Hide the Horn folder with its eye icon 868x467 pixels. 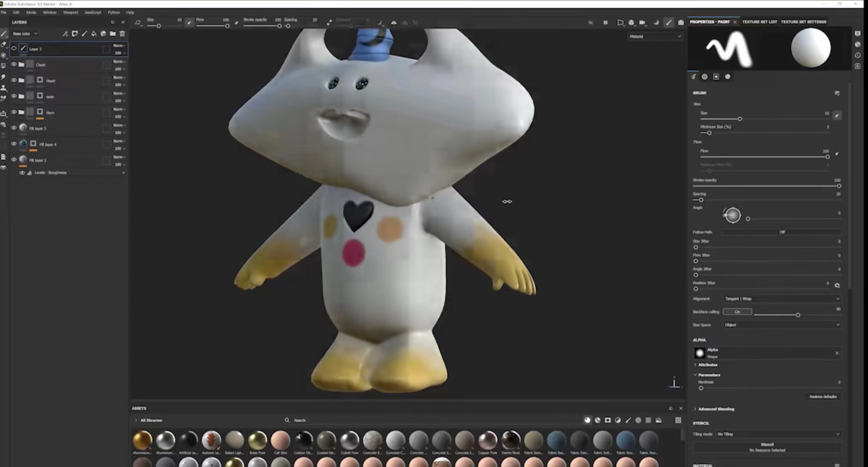(x=14, y=112)
